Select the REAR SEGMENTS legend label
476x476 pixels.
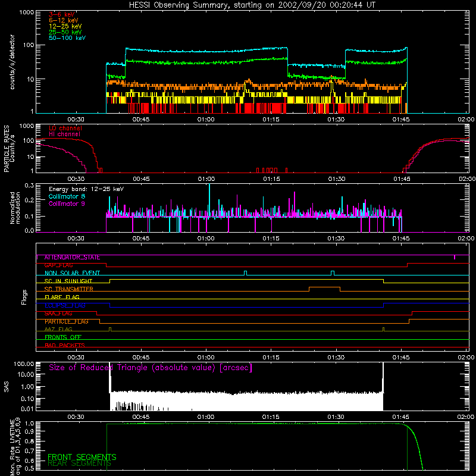pyautogui.click(x=80, y=464)
